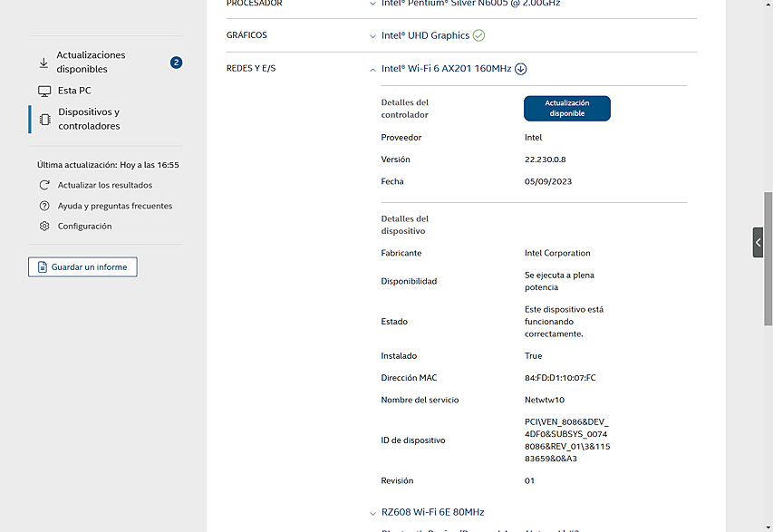
Task: Click the device ID PCI\VEN_8086 value
Action: (567, 440)
